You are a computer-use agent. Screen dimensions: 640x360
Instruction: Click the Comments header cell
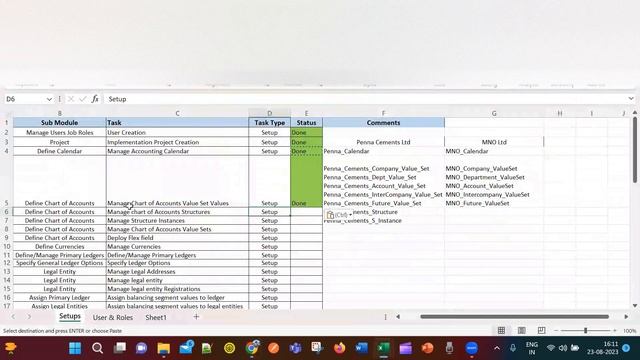click(383, 122)
